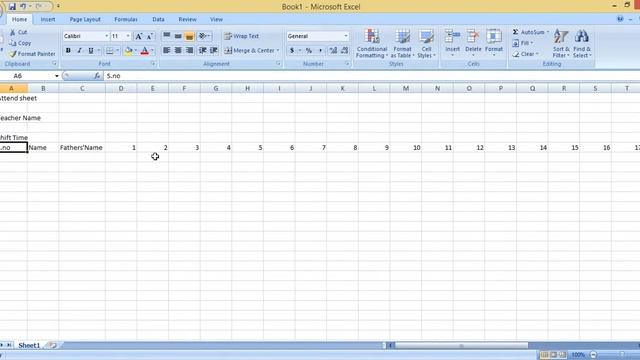
Task: Switch to Page Layout ribbon tab
Action: [85, 19]
